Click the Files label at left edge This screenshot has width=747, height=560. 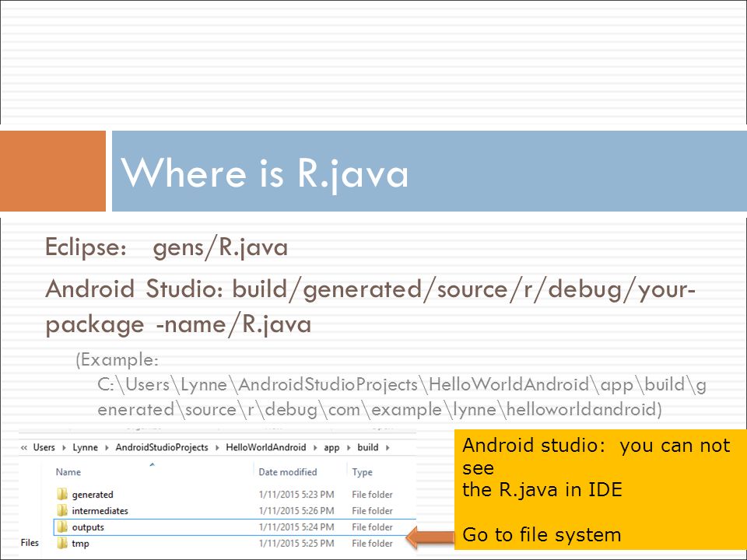[x=30, y=542]
